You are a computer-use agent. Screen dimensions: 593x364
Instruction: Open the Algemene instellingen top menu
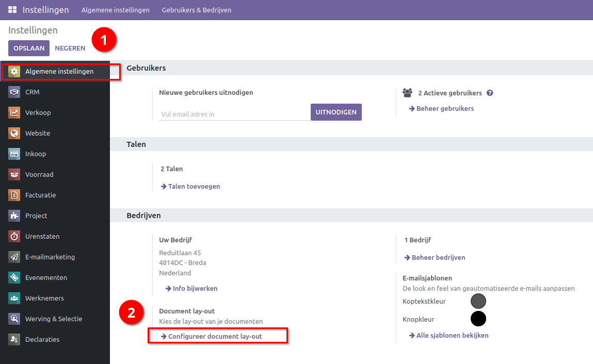[x=116, y=10]
